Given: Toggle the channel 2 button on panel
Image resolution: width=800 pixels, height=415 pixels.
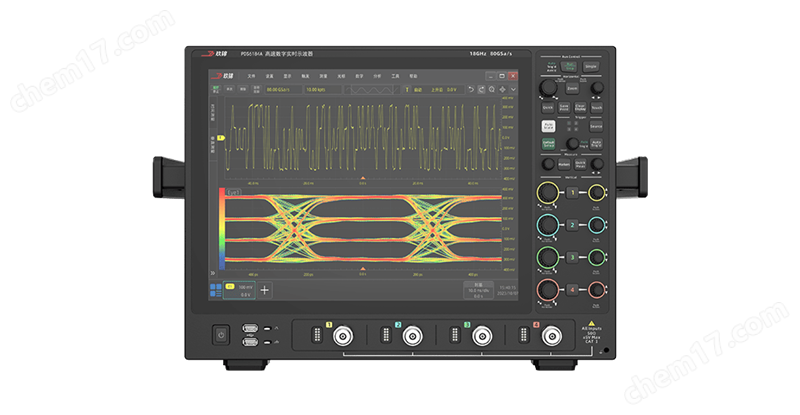Looking at the screenshot, I should point(573,224).
